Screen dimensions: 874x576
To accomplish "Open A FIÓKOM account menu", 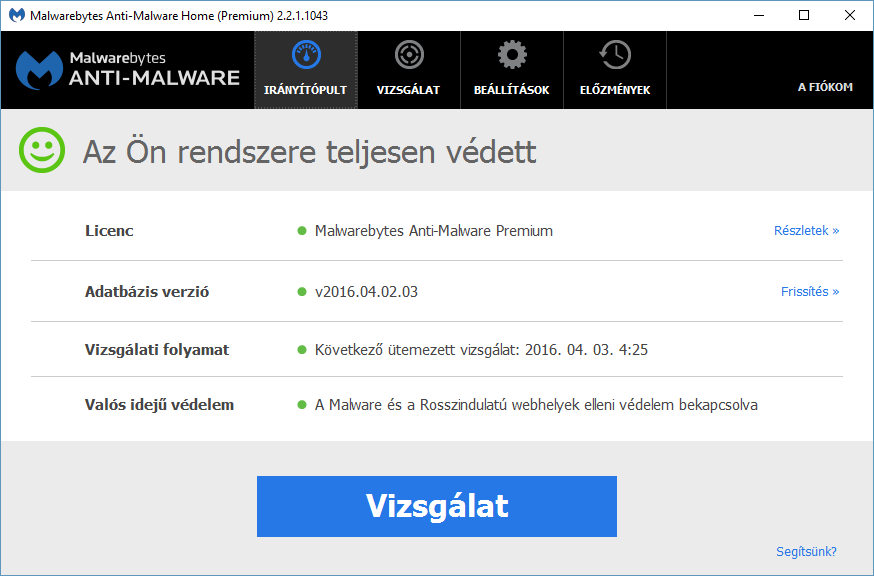I will tap(826, 87).
